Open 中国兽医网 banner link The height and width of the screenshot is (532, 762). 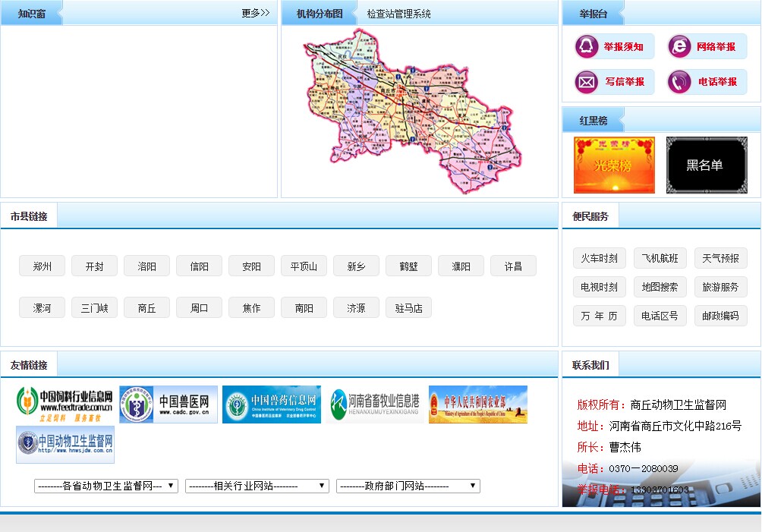click(168, 405)
